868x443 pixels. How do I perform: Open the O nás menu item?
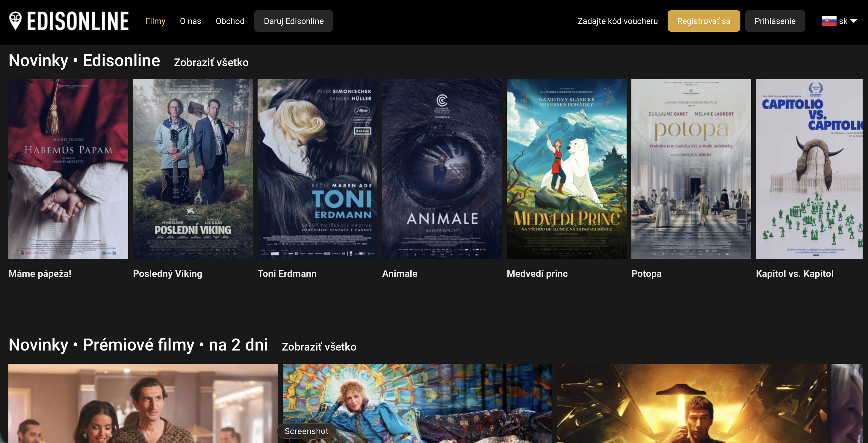point(190,21)
